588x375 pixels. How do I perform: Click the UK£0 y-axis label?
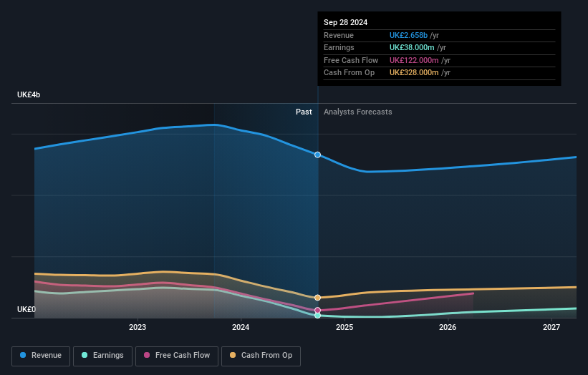26,309
